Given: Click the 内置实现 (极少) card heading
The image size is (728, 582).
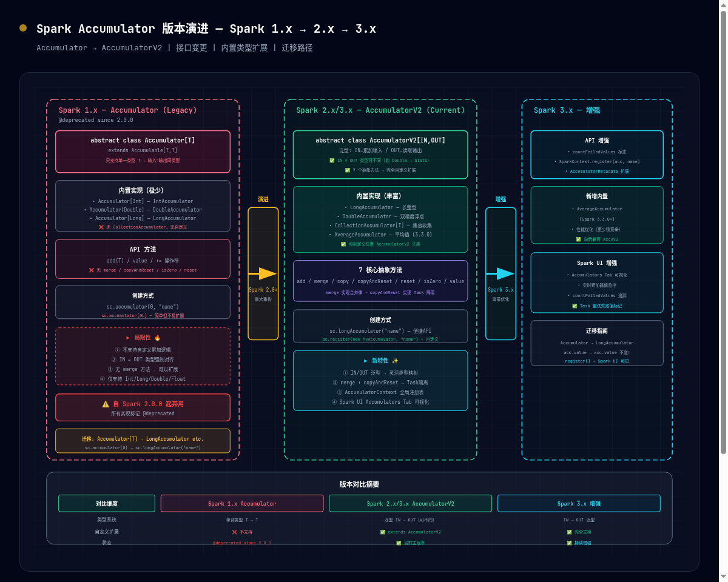Looking at the screenshot, I should (143, 190).
